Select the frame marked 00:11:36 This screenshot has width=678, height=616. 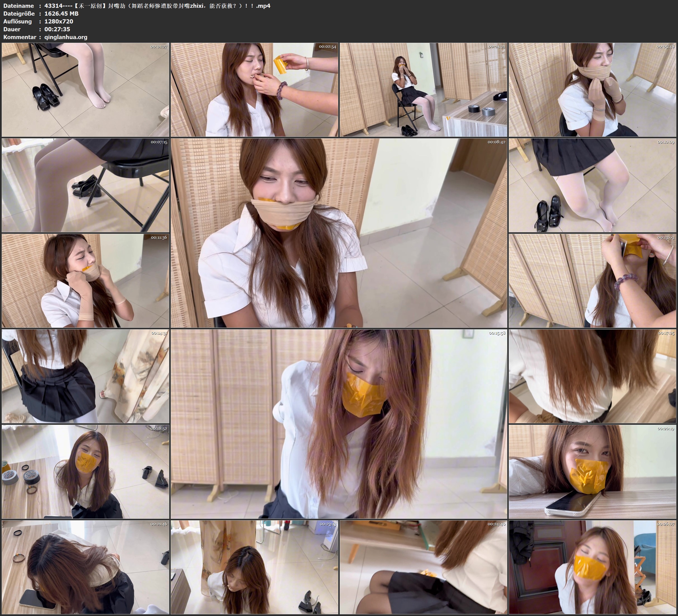click(85, 281)
